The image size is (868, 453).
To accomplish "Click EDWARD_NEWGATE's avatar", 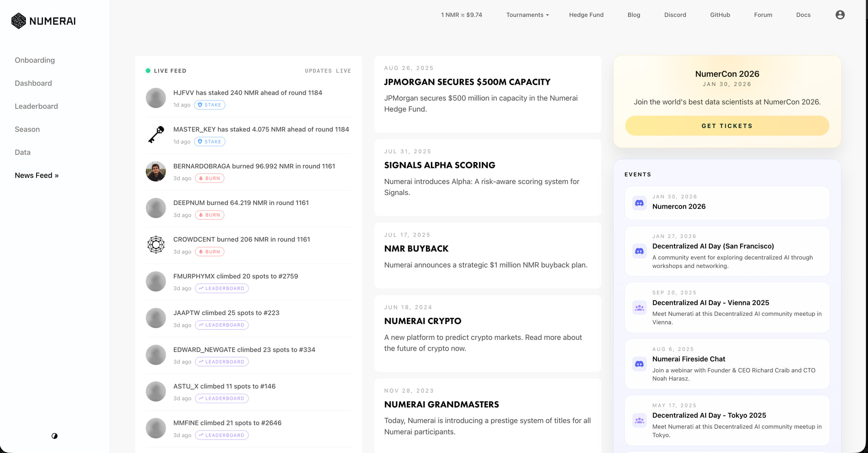I will point(156,355).
